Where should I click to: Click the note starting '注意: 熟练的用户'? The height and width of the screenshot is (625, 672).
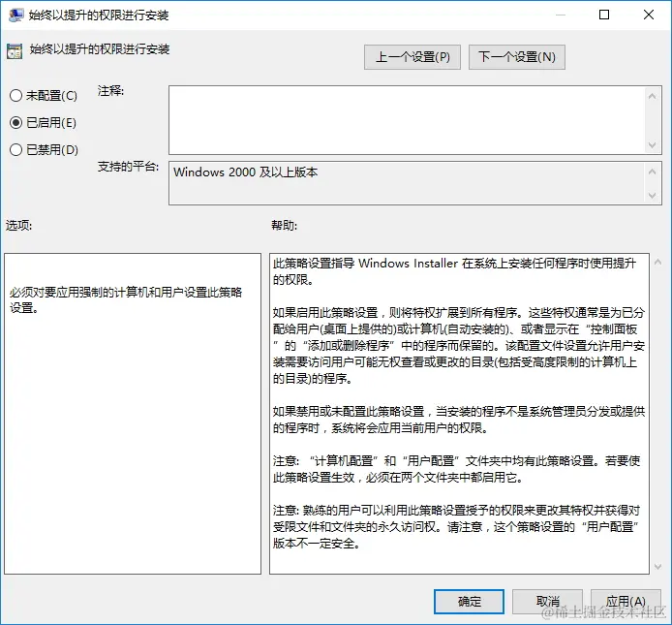[x=457, y=526]
